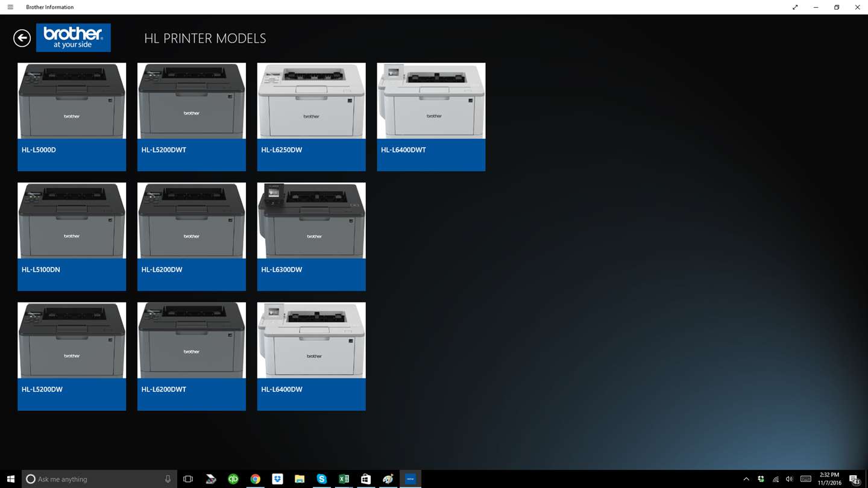Select the HL-L5100DN printer tile
Viewport: 868px width, 488px height.
[72, 237]
